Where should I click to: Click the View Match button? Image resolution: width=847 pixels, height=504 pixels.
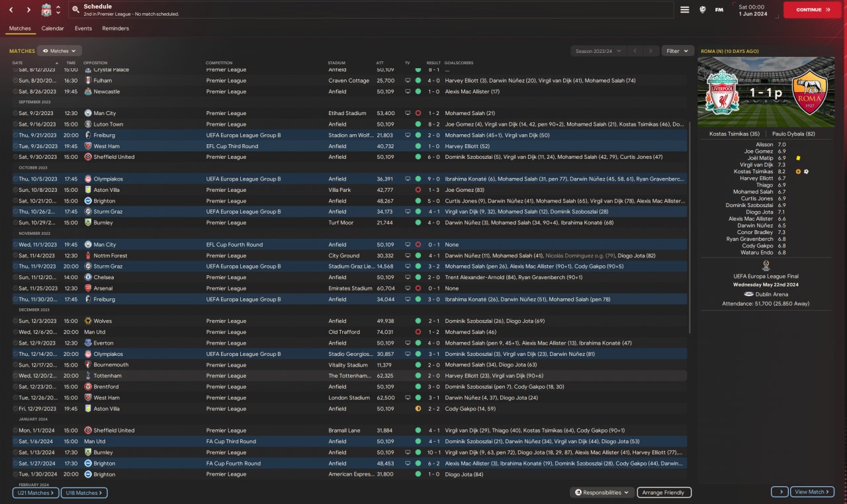pos(812,492)
